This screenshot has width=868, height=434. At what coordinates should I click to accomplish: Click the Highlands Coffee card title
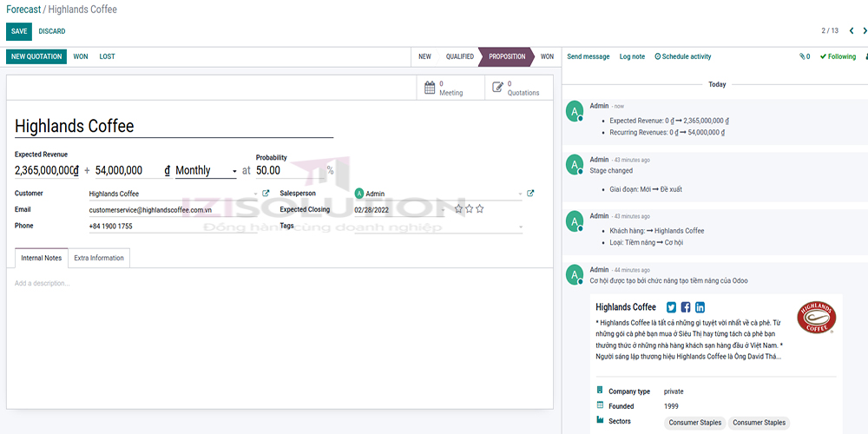tap(626, 307)
